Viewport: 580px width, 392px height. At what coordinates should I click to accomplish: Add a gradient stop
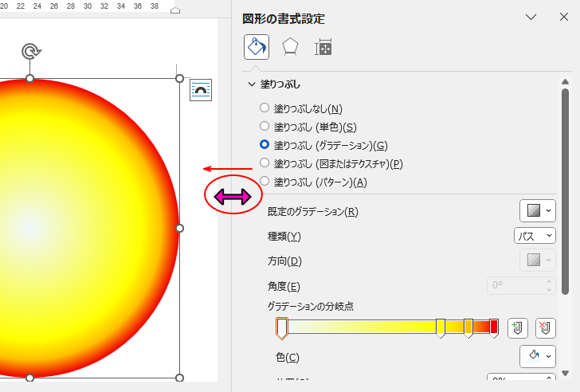coord(518,328)
